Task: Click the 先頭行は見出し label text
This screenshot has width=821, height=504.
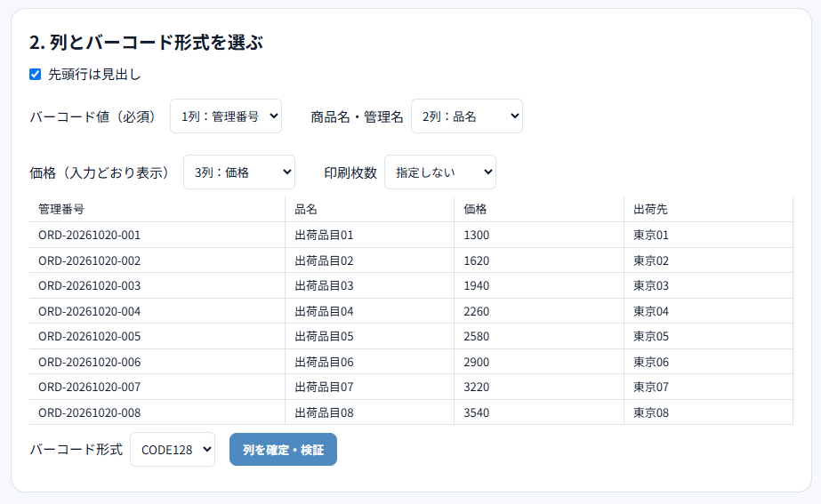Action: point(95,75)
